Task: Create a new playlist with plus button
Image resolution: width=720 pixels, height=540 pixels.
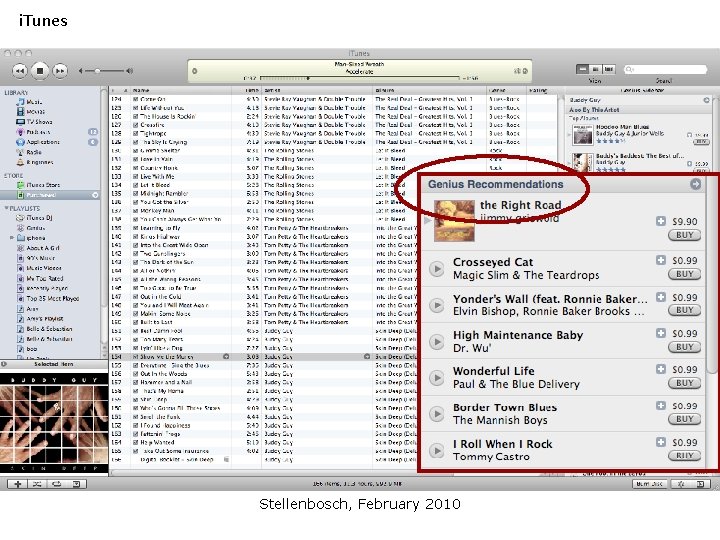Action: 18,484
